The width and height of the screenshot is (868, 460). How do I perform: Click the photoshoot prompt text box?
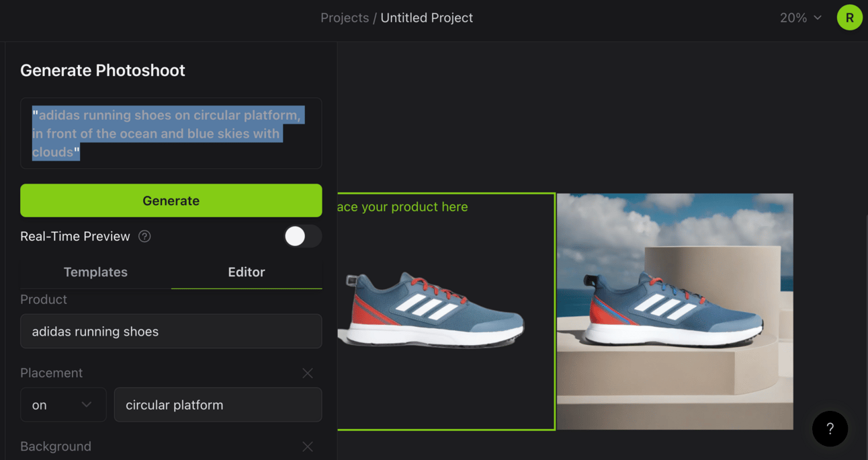click(x=171, y=133)
